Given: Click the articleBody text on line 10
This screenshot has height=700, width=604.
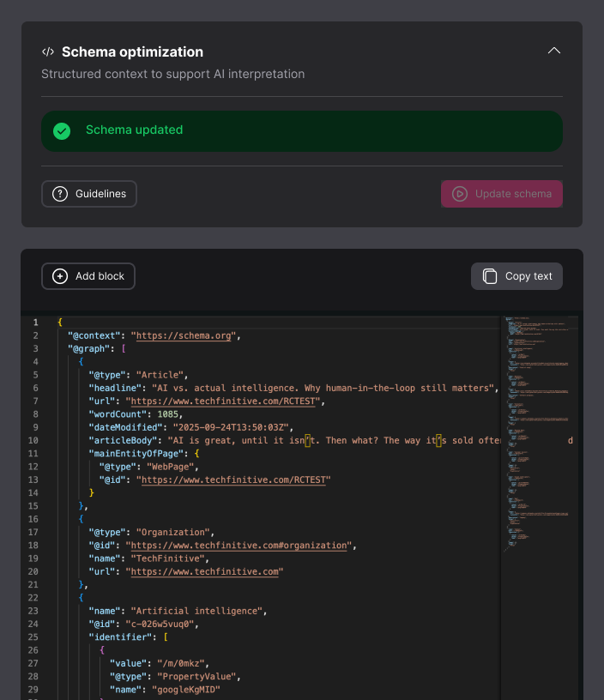Looking at the screenshot, I should pyautogui.click(x=335, y=441).
